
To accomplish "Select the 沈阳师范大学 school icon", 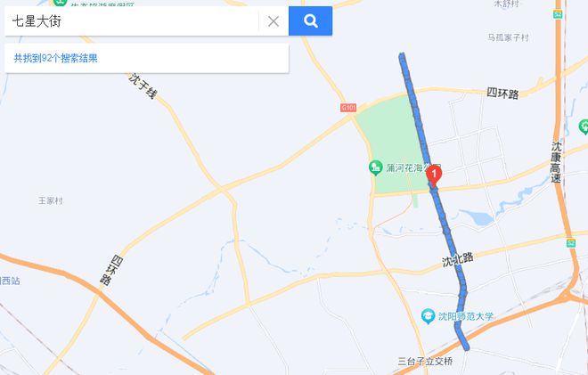I will click(x=428, y=316).
